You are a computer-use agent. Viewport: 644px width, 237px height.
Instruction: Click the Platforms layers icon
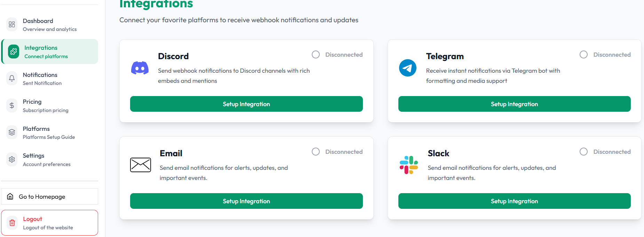(x=12, y=132)
